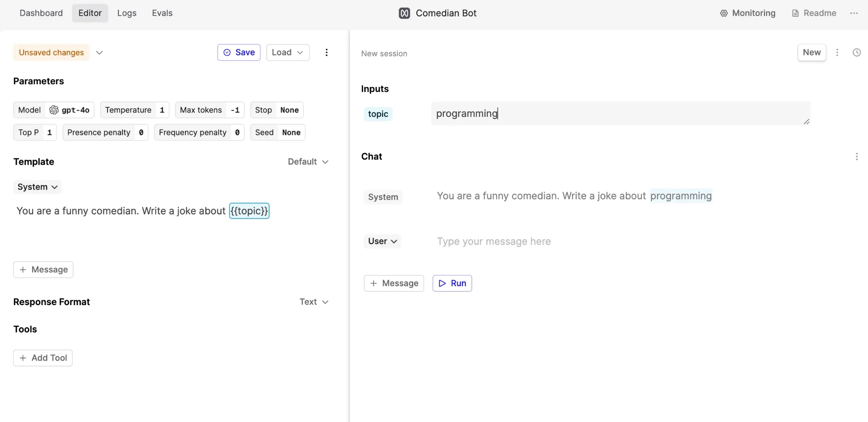This screenshot has height=422, width=868.
Task: Open the Monitoring page
Action: (x=748, y=13)
